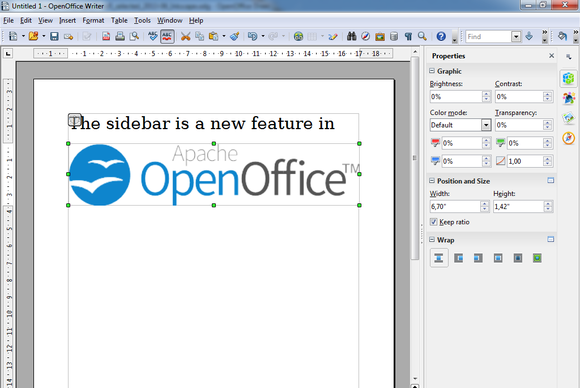
Task: Open the Undo history dropdown arrow
Action: (x=263, y=36)
